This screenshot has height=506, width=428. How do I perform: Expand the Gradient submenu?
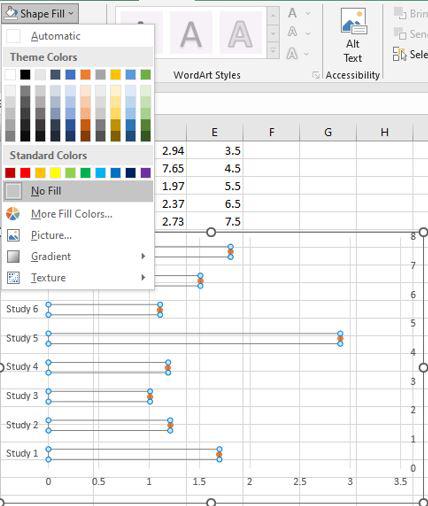tap(78, 256)
